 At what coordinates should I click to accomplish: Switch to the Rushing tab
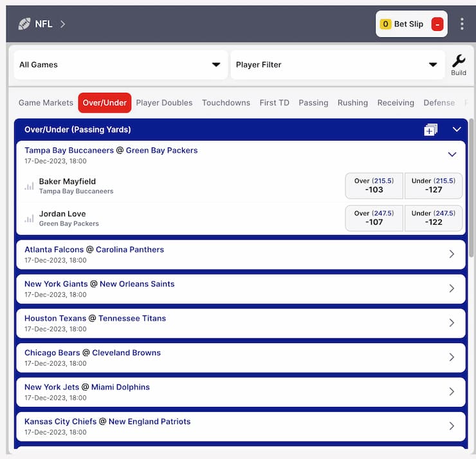tap(352, 102)
